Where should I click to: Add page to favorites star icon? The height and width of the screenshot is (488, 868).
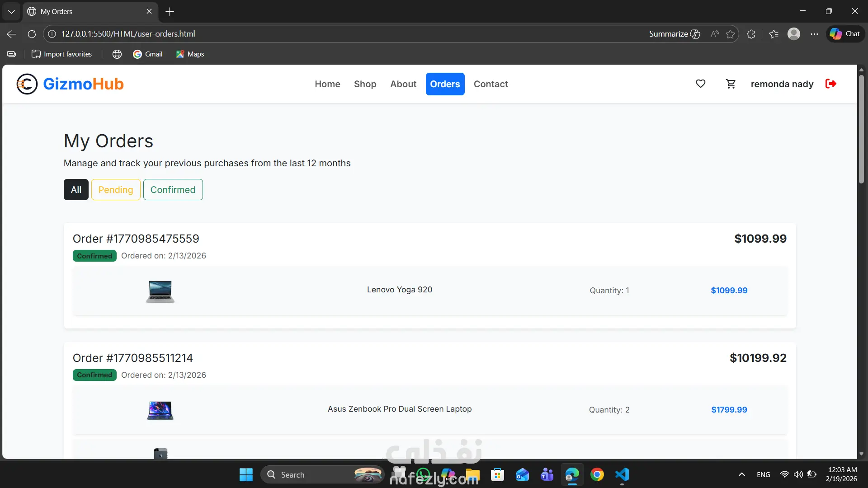730,34
